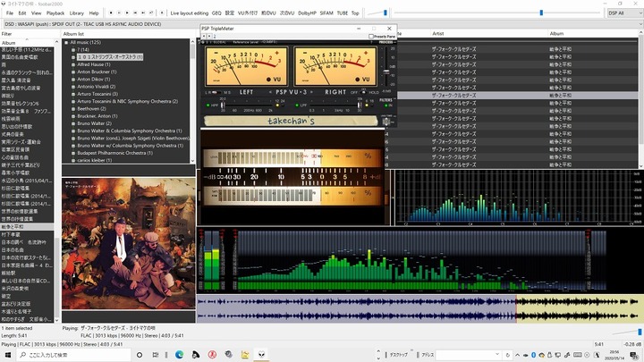Show hidden system tray icons chevron
Viewport: 644px width, 362px height.
click(x=518, y=355)
